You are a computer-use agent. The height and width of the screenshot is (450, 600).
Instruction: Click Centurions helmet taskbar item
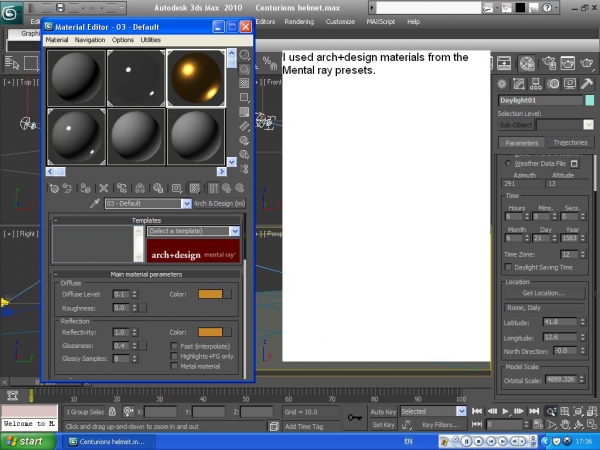109,442
